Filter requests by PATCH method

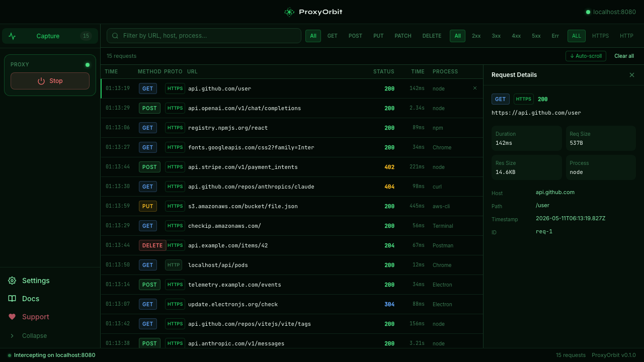click(403, 36)
